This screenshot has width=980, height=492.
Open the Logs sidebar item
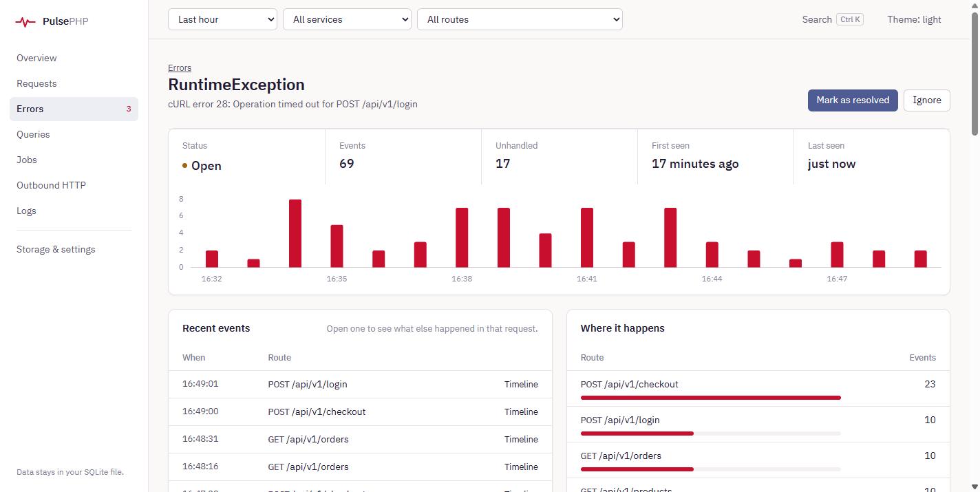(x=74, y=211)
